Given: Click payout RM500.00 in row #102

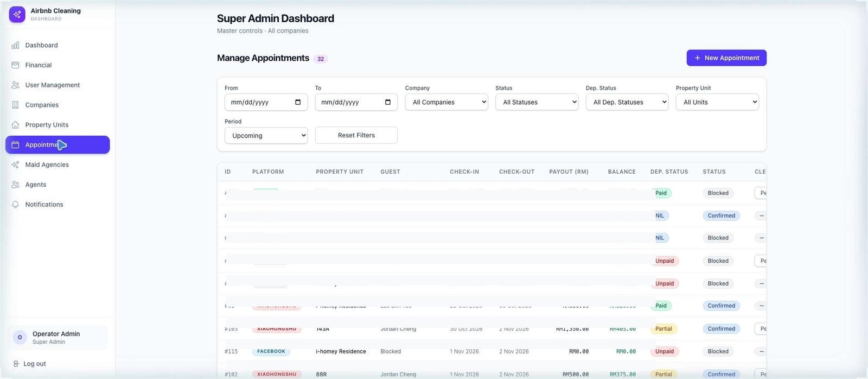Looking at the screenshot, I should 576,374.
